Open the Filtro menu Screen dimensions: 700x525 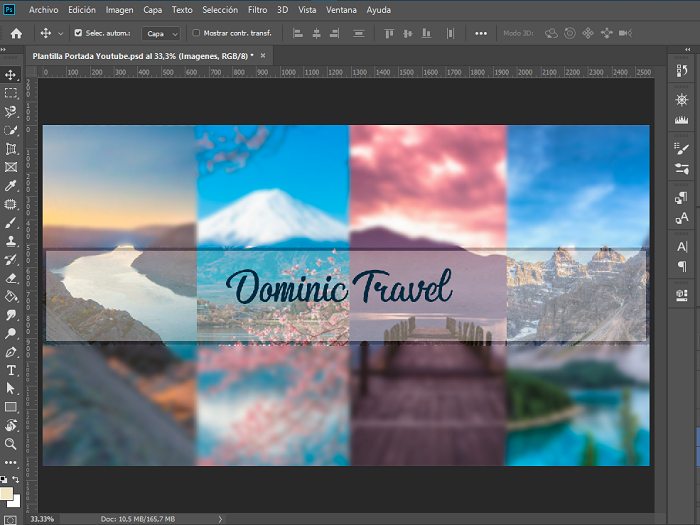[258, 10]
